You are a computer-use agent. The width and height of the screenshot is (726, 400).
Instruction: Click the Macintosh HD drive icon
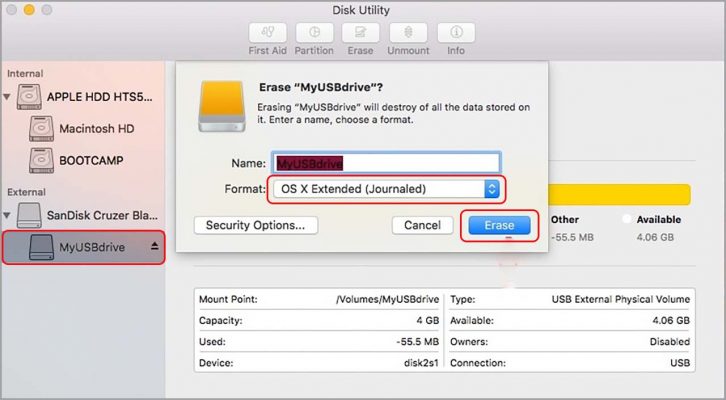[41, 129]
